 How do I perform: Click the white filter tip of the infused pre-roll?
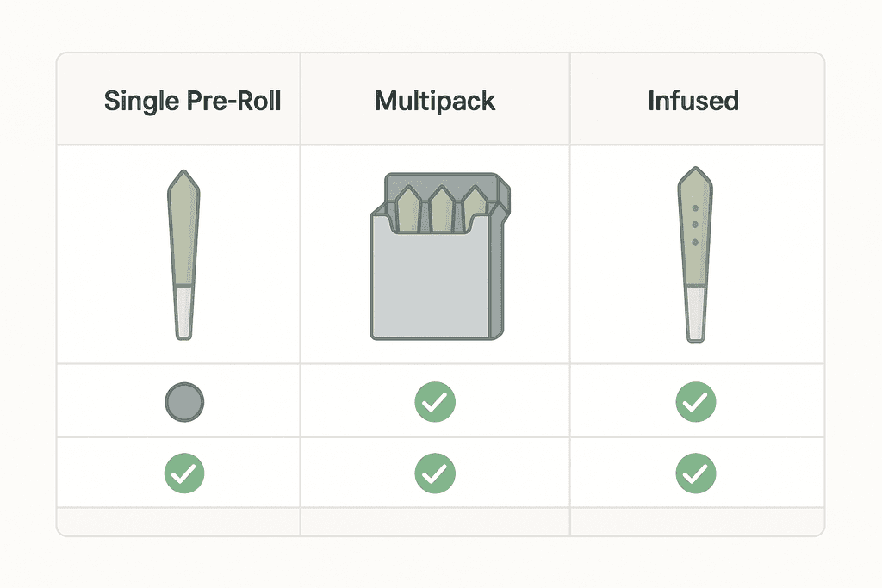pos(694,314)
